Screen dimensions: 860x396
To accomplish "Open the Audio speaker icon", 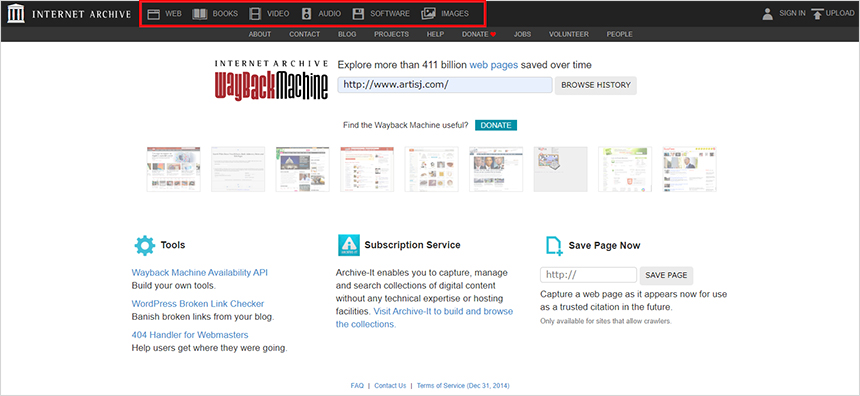I will point(307,14).
